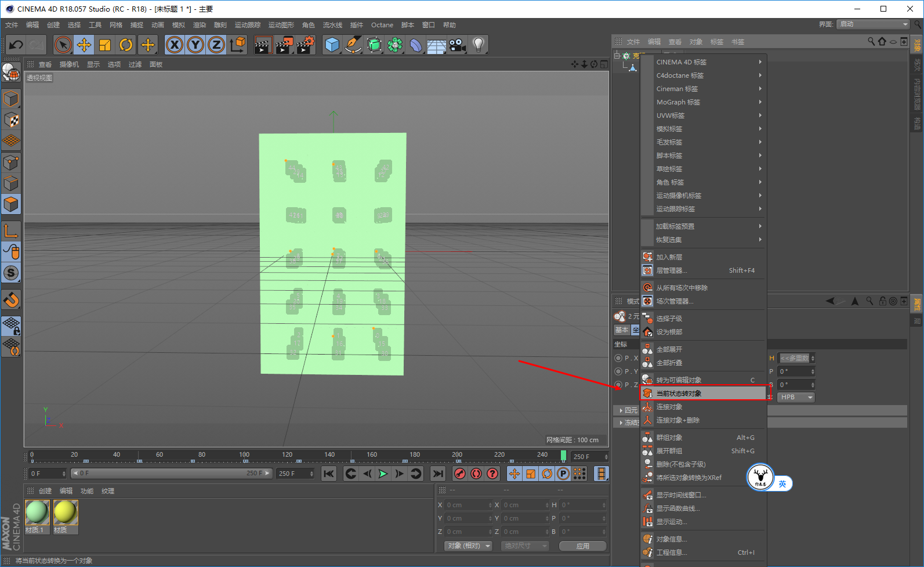Select the Move tool

point(84,45)
